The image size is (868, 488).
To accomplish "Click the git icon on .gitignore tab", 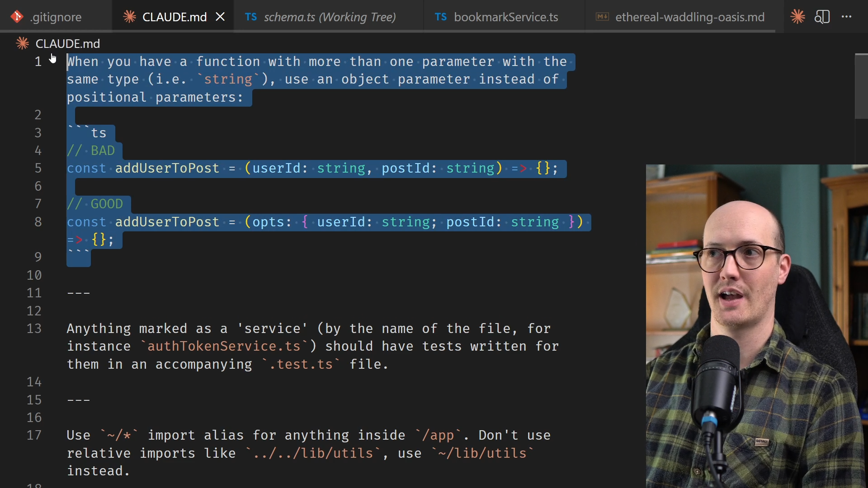I will [x=17, y=17].
